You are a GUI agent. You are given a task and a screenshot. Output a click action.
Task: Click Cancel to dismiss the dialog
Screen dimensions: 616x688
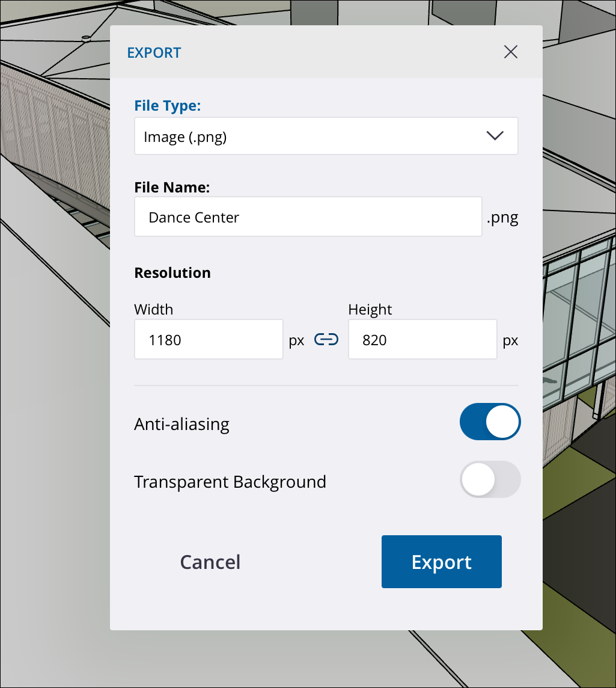(209, 562)
